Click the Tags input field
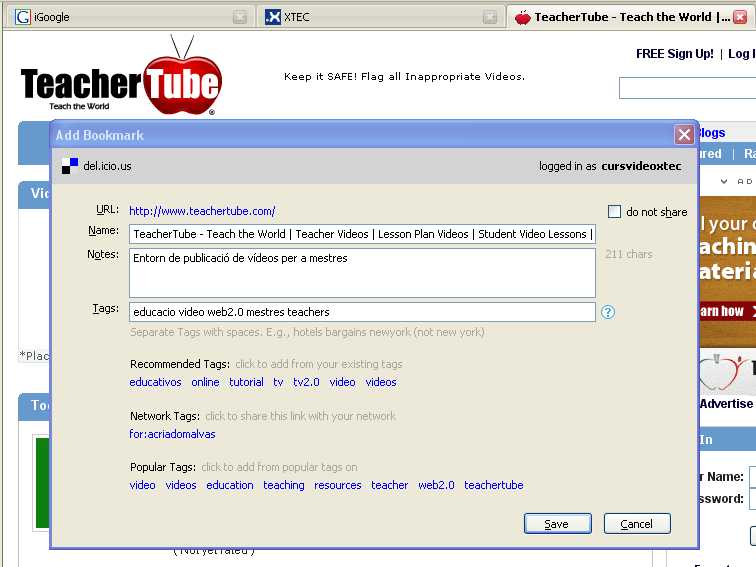This screenshot has height=567, width=756. coord(362,312)
